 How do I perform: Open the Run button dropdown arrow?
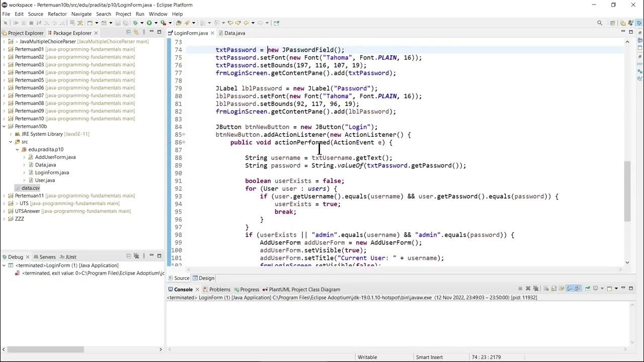click(x=156, y=23)
